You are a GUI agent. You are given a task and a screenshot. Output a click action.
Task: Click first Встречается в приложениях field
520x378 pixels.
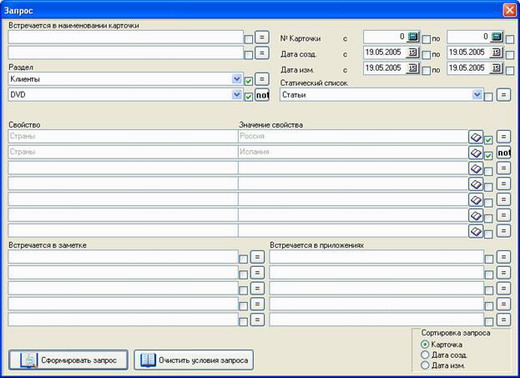coord(376,257)
